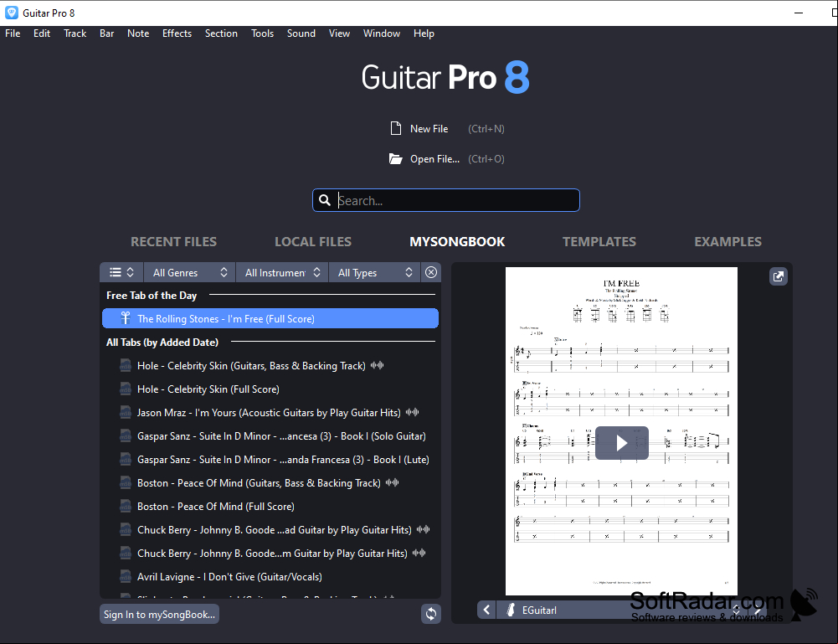
Task: Open the EGuitarI track selector
Action: tap(620, 610)
